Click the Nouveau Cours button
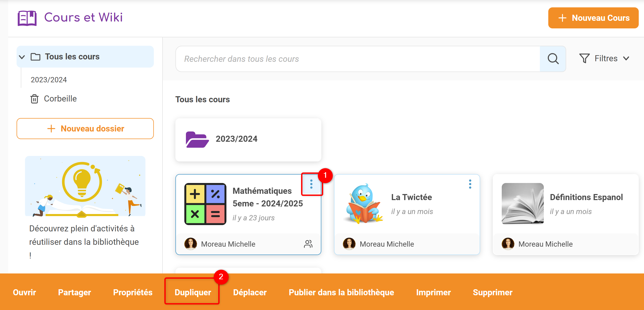Viewport: 644px width, 310px height. [x=593, y=18]
